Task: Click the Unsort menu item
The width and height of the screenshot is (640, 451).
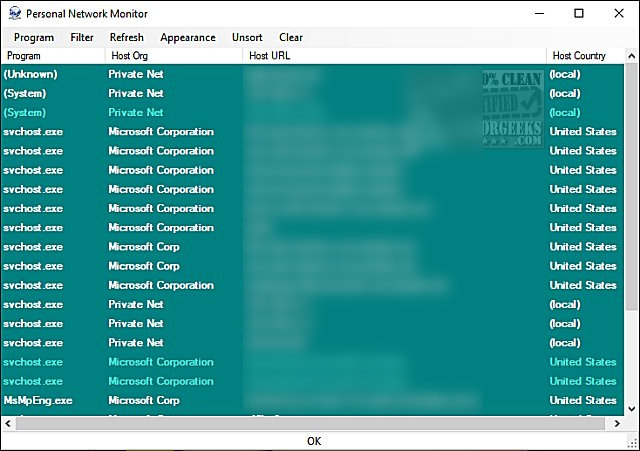Action: click(x=247, y=38)
